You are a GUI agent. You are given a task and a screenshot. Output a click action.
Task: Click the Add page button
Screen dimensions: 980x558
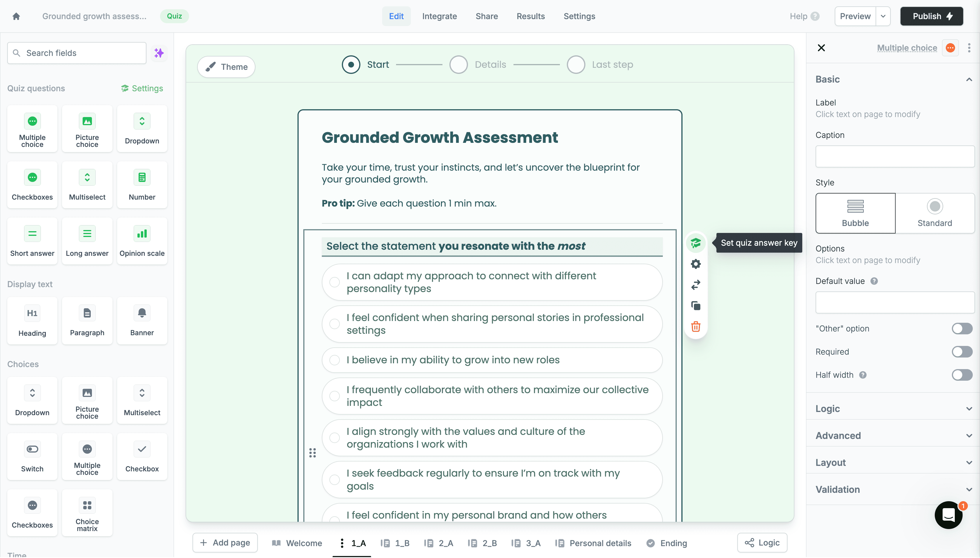pyautogui.click(x=225, y=543)
